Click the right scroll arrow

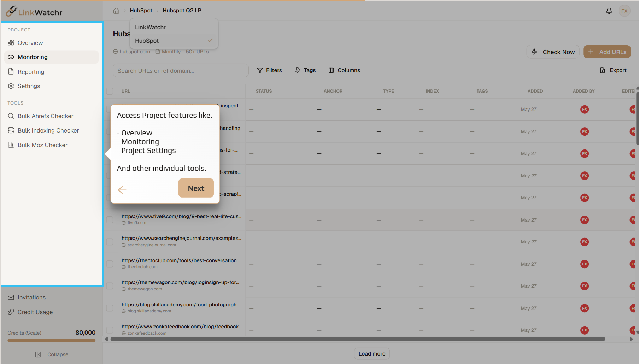(x=631, y=339)
